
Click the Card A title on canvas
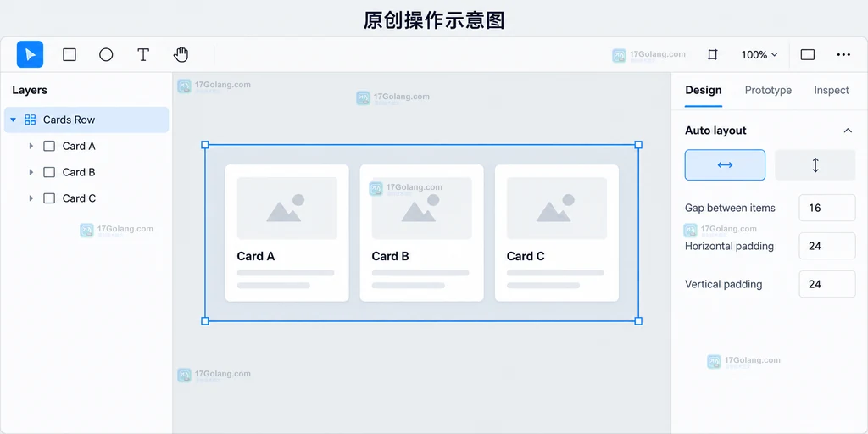(256, 256)
